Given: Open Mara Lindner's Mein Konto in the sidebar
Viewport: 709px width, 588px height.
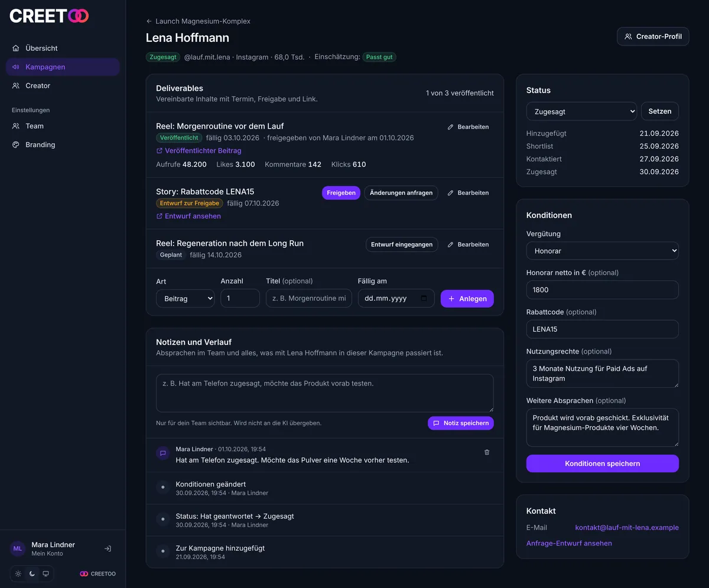Looking at the screenshot, I should (53, 548).
